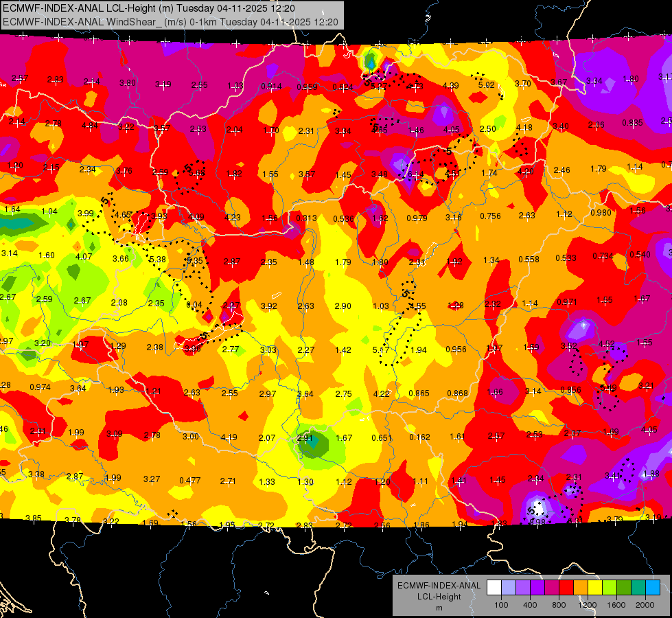The width and height of the screenshot is (672, 618).
Task: Click the magenta legend swatch
Action: coord(552,588)
